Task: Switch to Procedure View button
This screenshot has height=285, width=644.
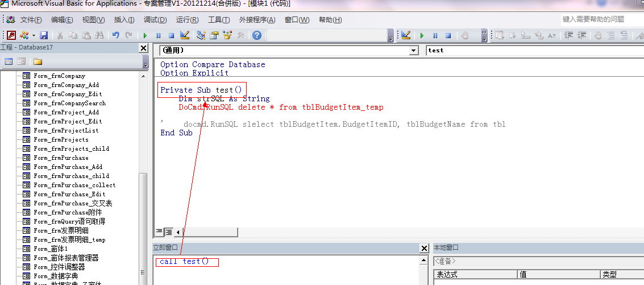Action: tap(159, 232)
